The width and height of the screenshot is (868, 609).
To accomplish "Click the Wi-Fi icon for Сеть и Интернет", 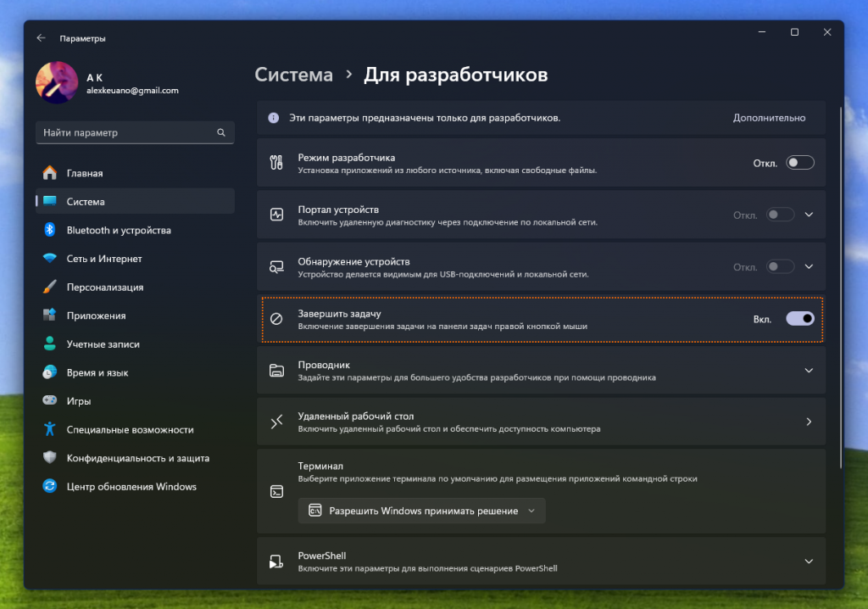I will (50, 258).
